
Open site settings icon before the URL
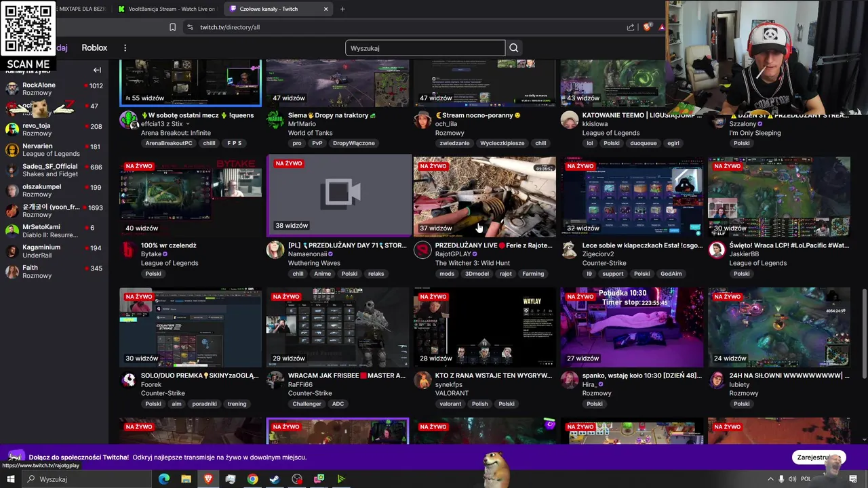click(x=190, y=27)
